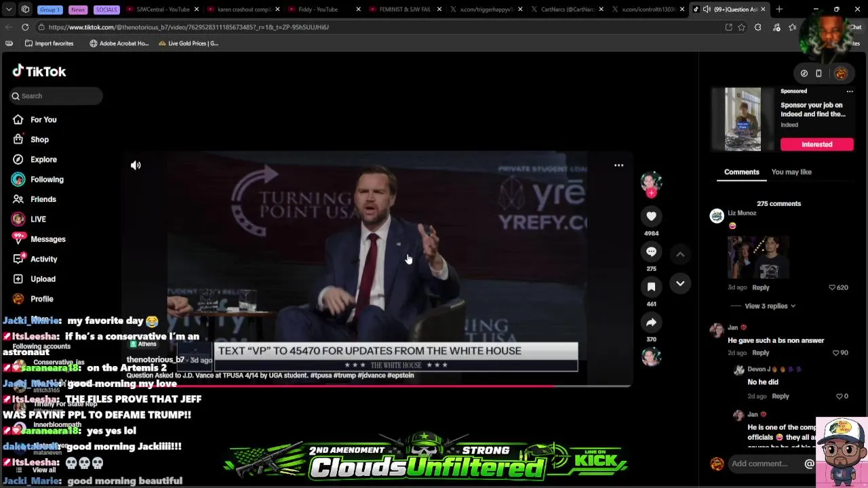This screenshot has height=488, width=868.
Task: Click the TikTok logo
Action: click(39, 71)
